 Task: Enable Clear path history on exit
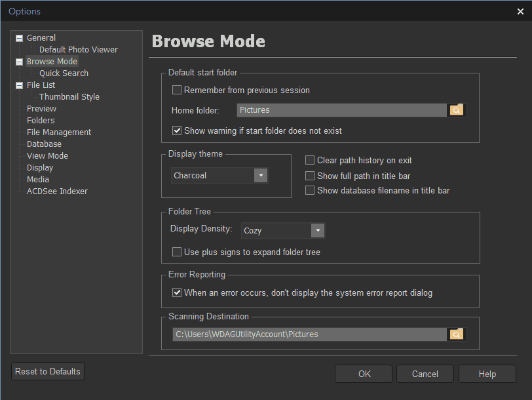point(310,161)
